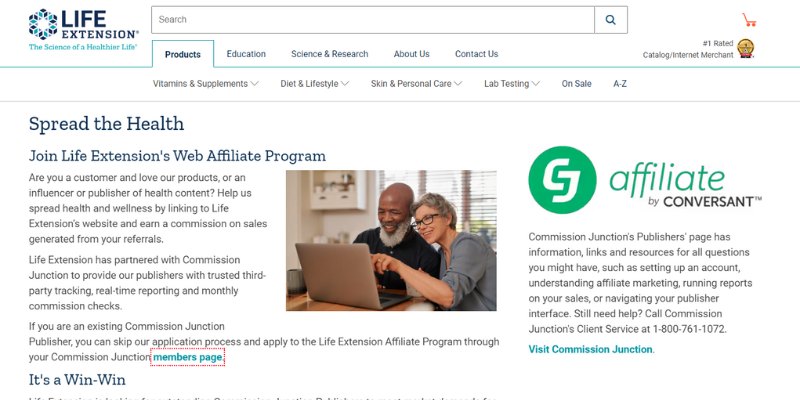Open the shopping cart icon

click(749, 20)
